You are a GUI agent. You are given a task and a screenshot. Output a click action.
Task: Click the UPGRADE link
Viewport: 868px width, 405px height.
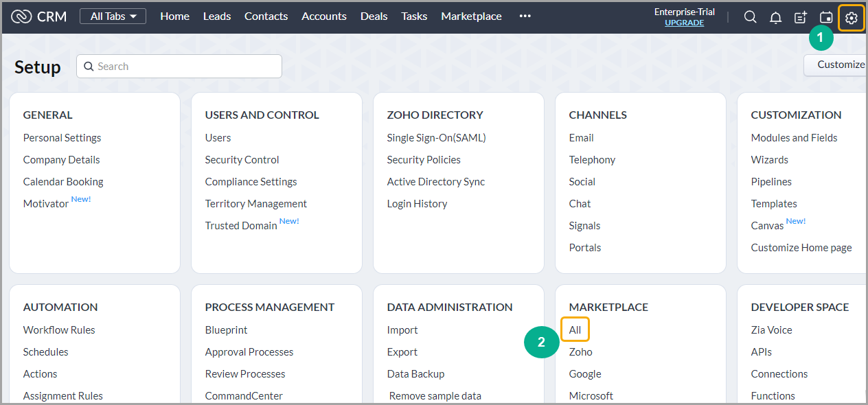click(685, 23)
